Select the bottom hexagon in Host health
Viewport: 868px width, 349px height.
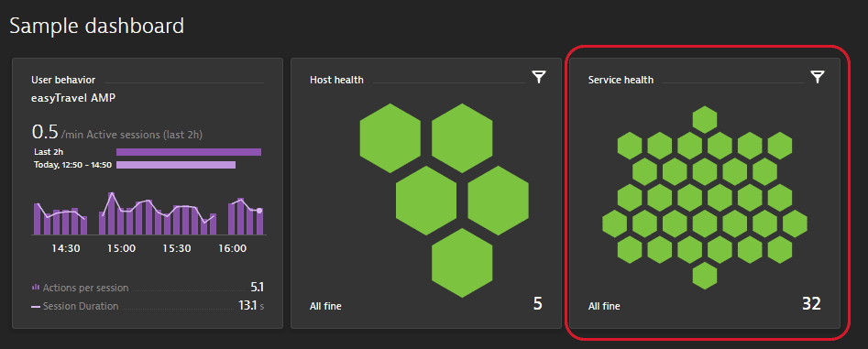(x=462, y=263)
